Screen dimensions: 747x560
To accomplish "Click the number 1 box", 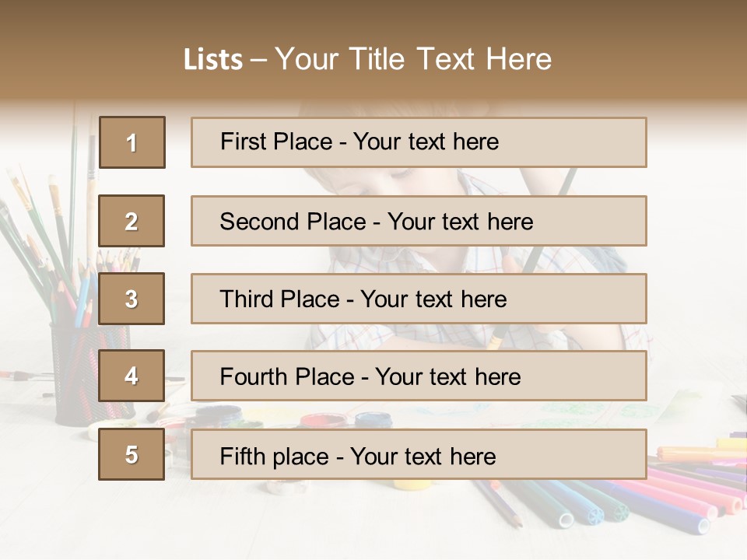I will click(x=132, y=142).
